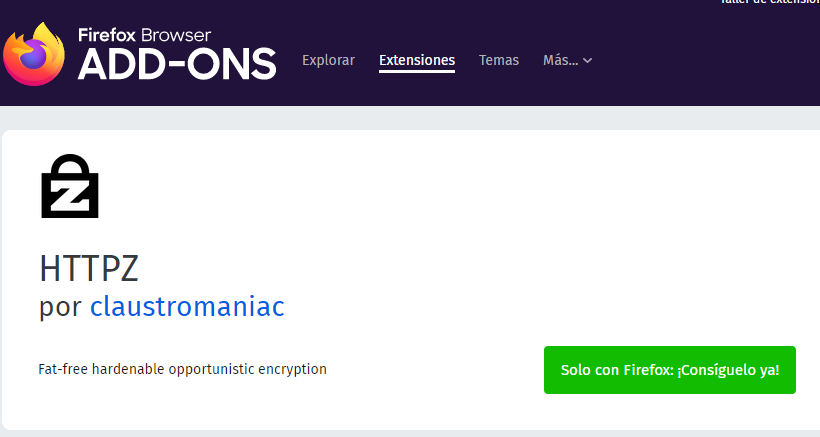Screen dimensions: 820x437
Task: Select the Extensiones navigation tab
Action: click(x=417, y=60)
